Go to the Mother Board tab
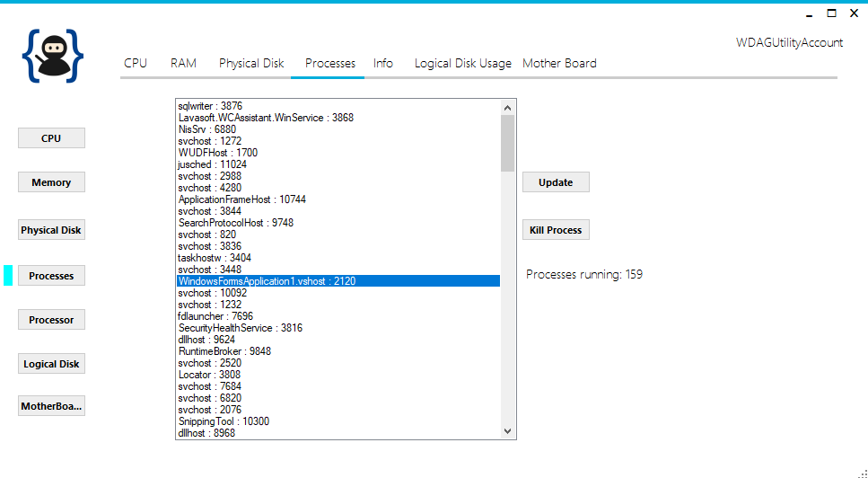The image size is (868, 478). click(559, 63)
